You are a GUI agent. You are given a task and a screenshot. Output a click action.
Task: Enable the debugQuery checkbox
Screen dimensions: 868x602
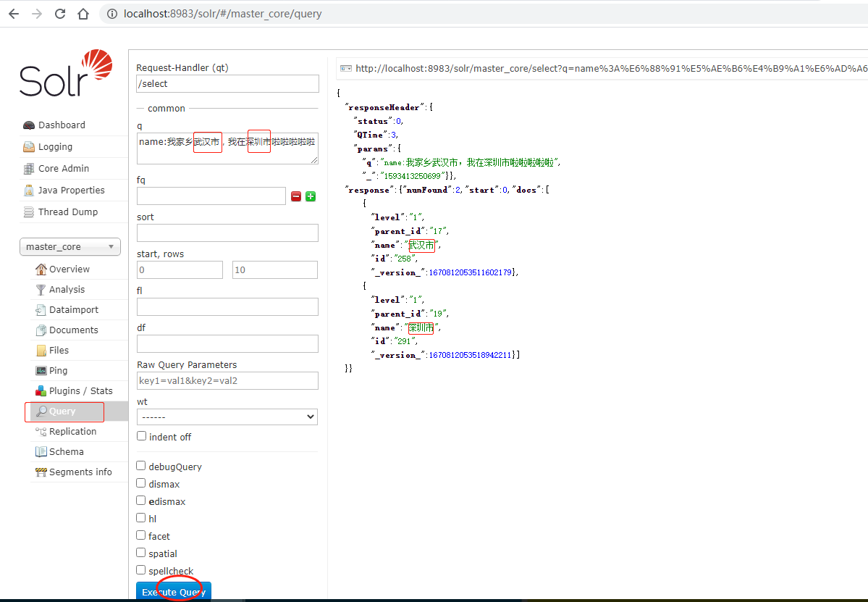pos(141,467)
